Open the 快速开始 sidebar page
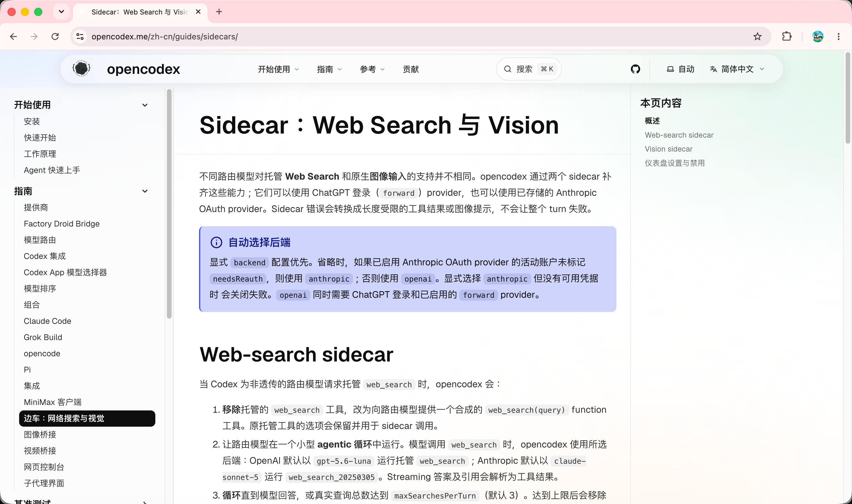 tap(40, 138)
